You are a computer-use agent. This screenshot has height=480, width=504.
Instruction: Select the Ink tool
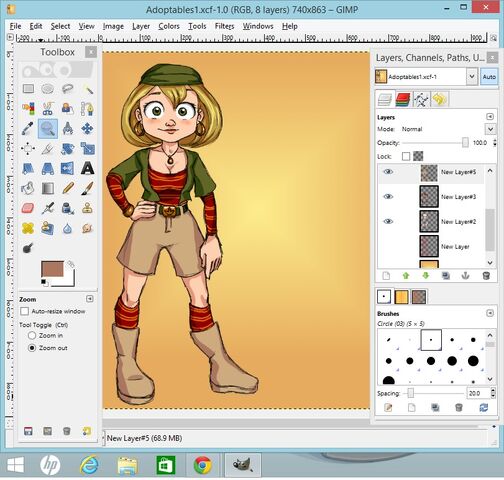(68, 209)
